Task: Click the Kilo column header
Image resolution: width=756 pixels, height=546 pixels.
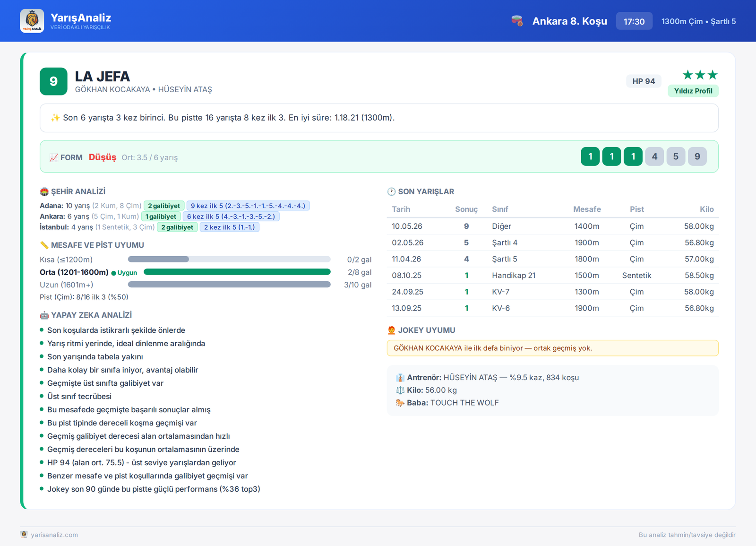Action: 707,209
